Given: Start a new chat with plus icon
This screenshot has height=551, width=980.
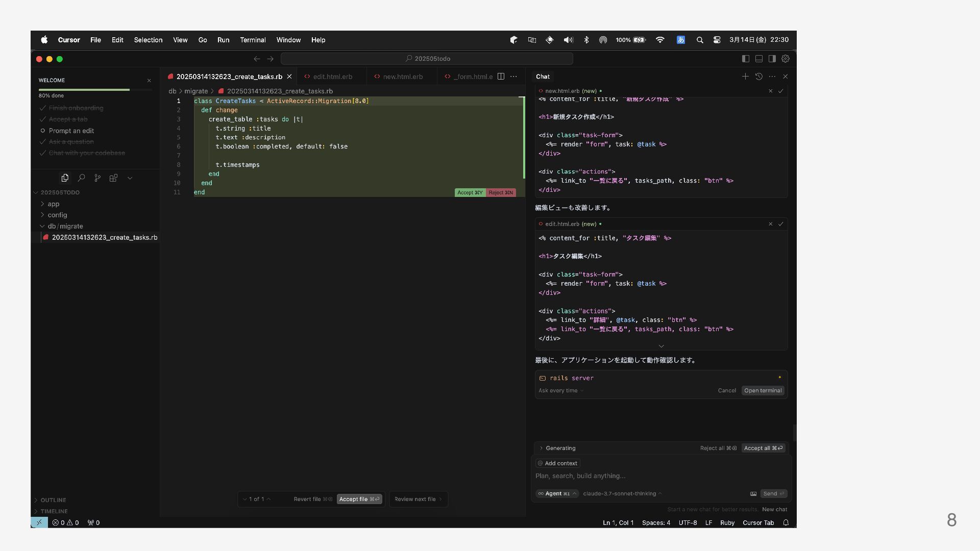Looking at the screenshot, I should pos(745,77).
